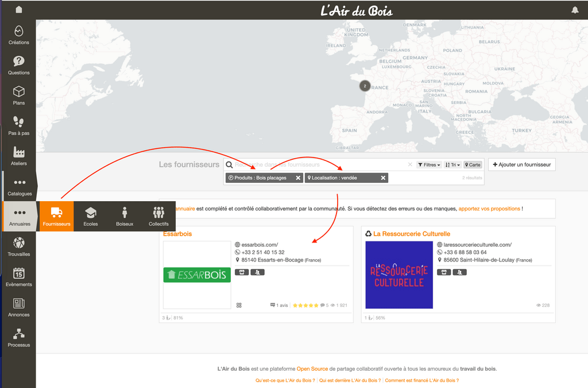
Task: Select Pas à pas footprints icon
Action: [x=18, y=126]
